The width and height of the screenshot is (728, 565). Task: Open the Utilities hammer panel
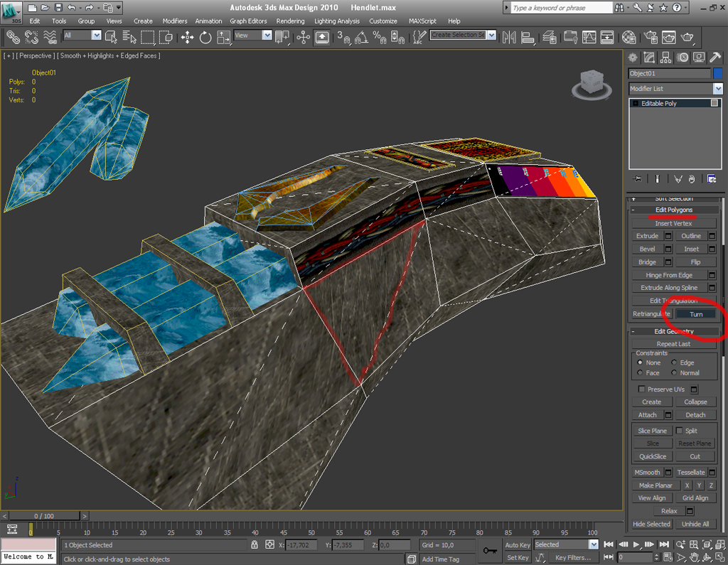tap(714, 58)
